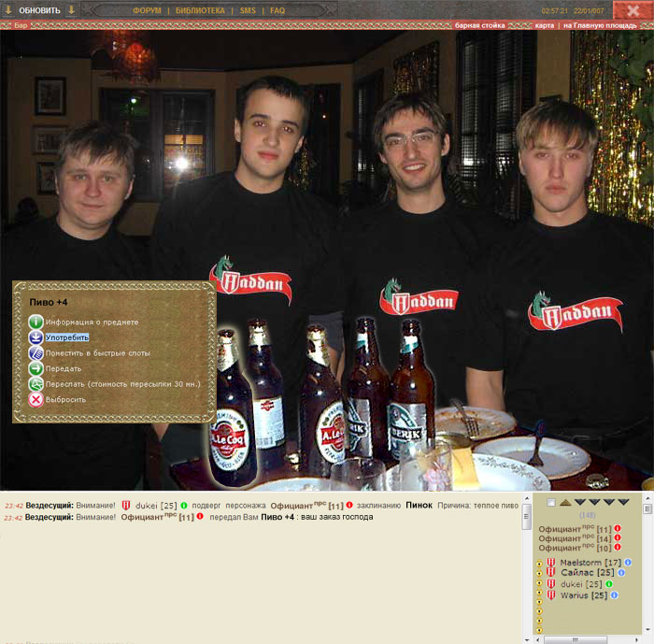Click the yellow round marker beside Maelstorm
This screenshot has width=654, height=644.
pyautogui.click(x=539, y=564)
